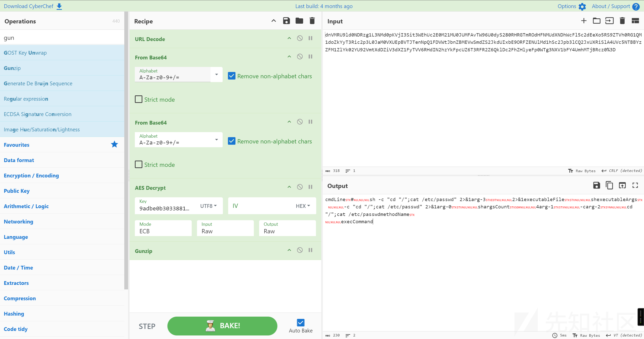Expand the Compression category
The width and height of the screenshot is (644, 339).
(62, 298)
